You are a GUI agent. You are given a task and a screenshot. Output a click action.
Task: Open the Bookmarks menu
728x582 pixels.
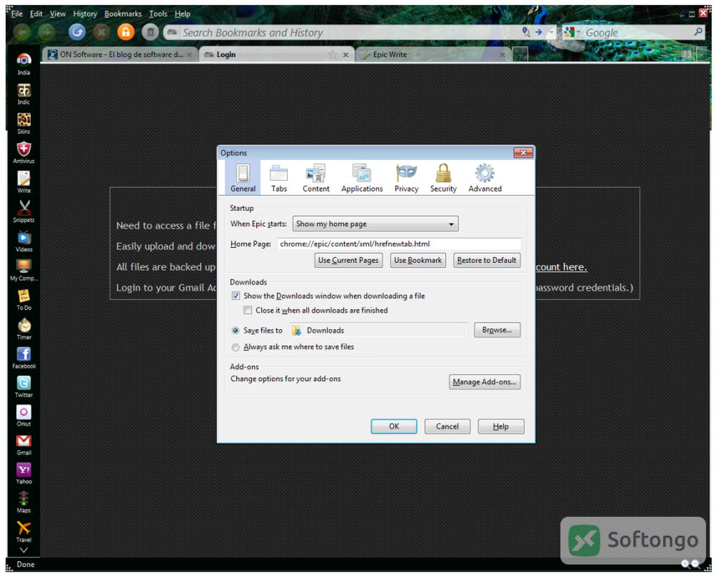123,14
